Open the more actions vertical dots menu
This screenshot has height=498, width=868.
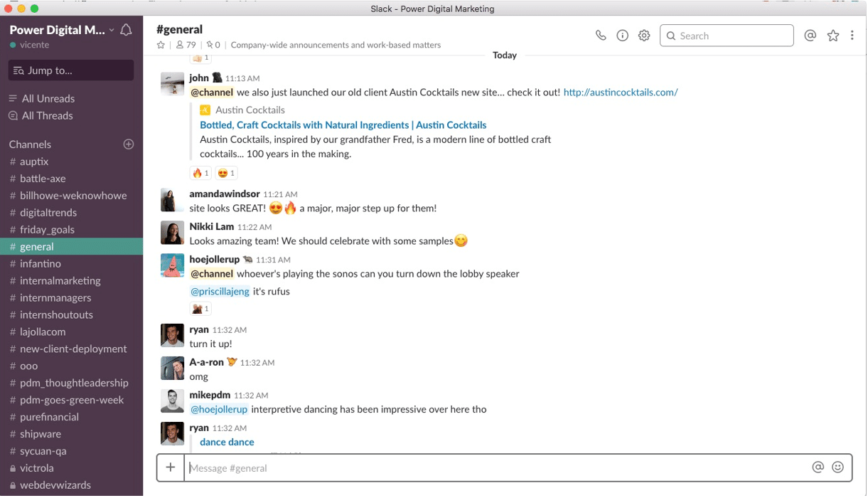tap(852, 36)
